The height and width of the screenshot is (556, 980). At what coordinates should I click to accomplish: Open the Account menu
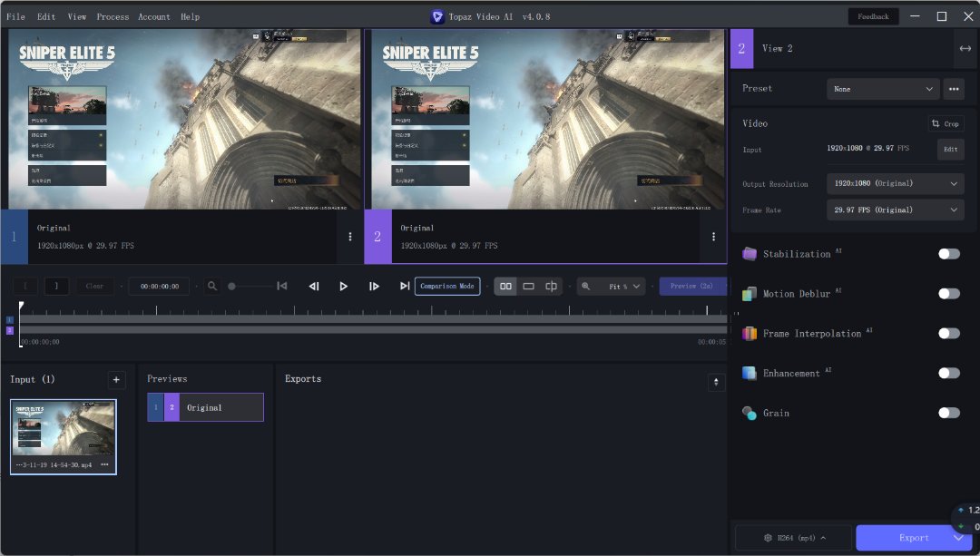pos(154,16)
